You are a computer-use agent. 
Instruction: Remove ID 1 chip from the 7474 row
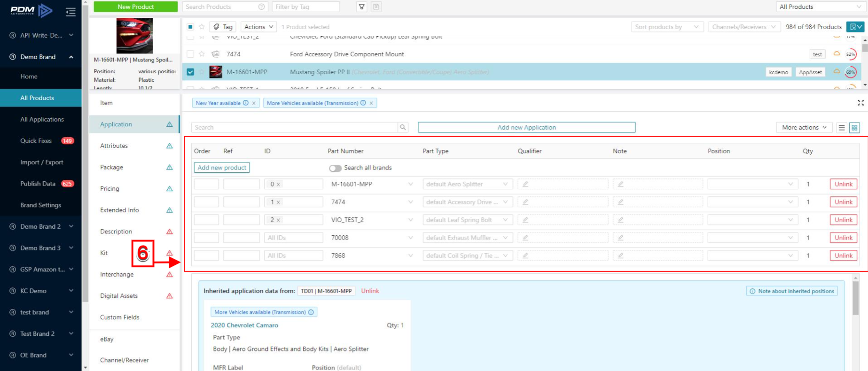(278, 202)
